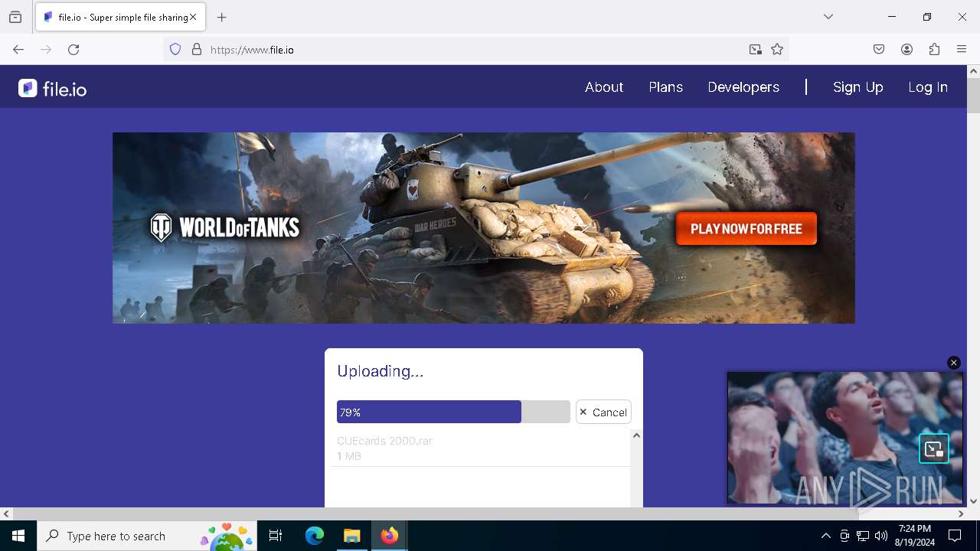Open extensions puzzle icon
The width and height of the screenshot is (980, 551).
pos(934,50)
